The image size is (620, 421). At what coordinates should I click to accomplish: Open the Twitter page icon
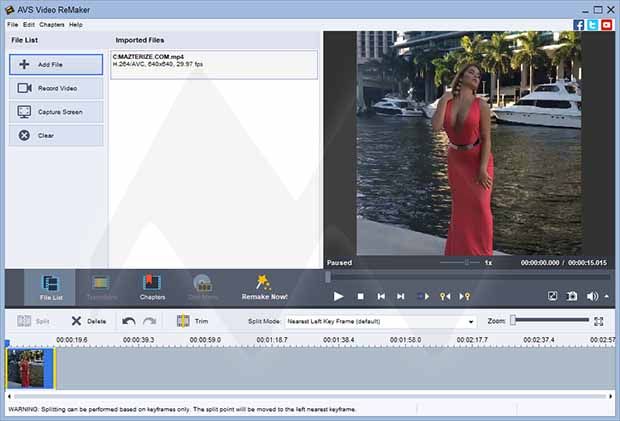pos(592,25)
